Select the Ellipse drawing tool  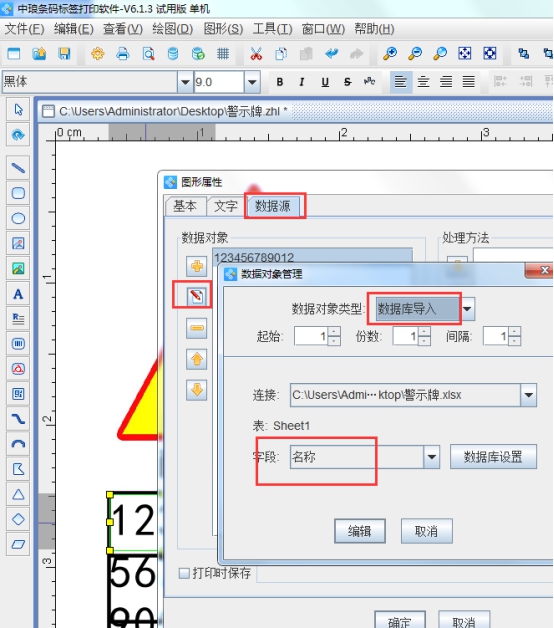(x=18, y=218)
